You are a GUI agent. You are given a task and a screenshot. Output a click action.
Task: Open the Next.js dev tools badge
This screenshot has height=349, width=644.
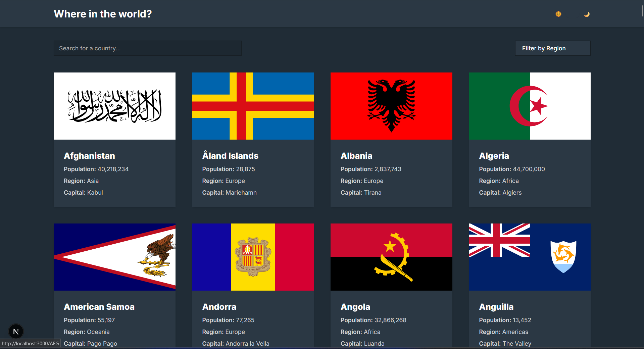click(16, 332)
